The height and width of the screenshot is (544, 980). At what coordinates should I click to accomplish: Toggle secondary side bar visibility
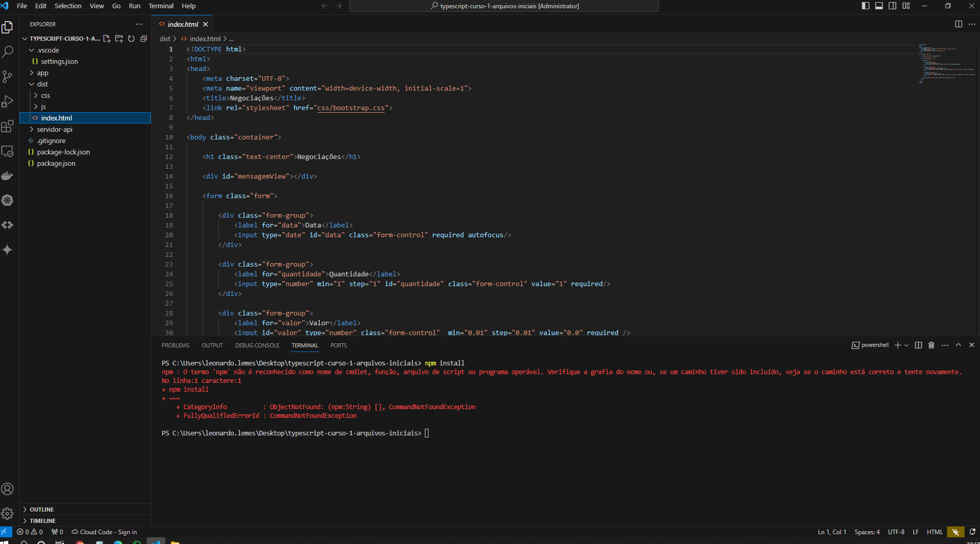pyautogui.click(x=892, y=6)
